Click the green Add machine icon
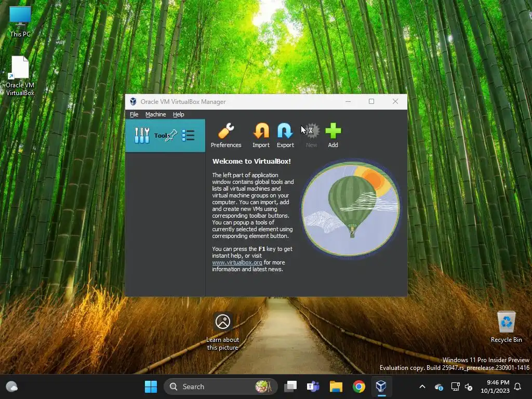532x399 pixels. pyautogui.click(x=333, y=136)
